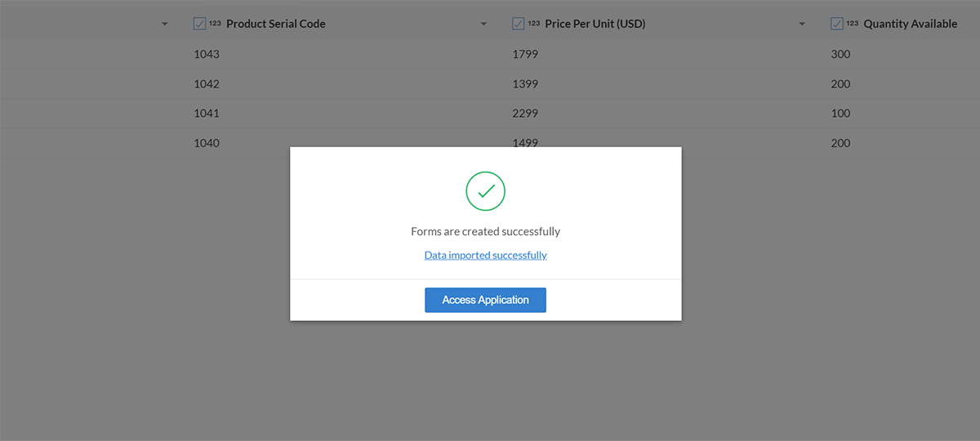Image resolution: width=980 pixels, height=441 pixels.
Task: Click the price cell showing 2299
Action: pyautogui.click(x=525, y=113)
